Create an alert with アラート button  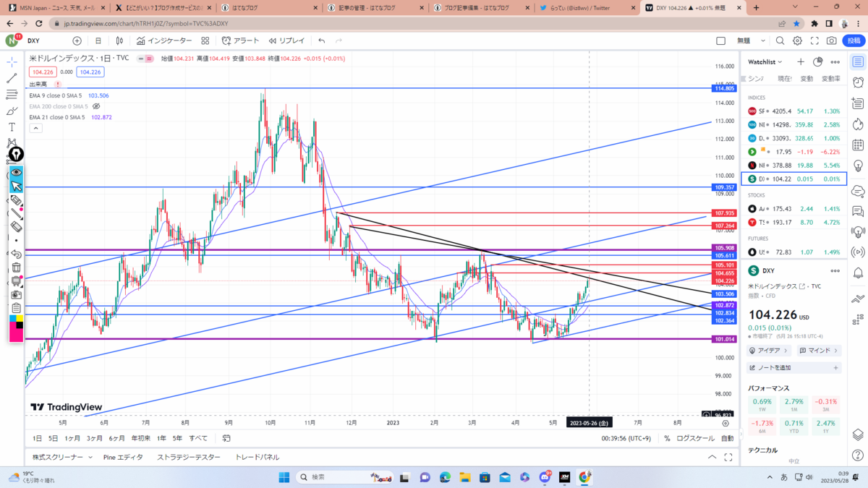(x=241, y=41)
